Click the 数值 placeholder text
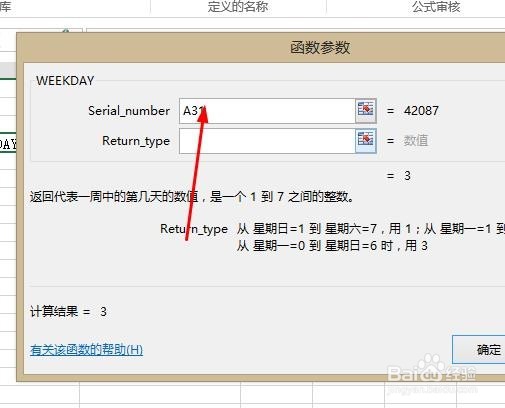 coord(416,141)
